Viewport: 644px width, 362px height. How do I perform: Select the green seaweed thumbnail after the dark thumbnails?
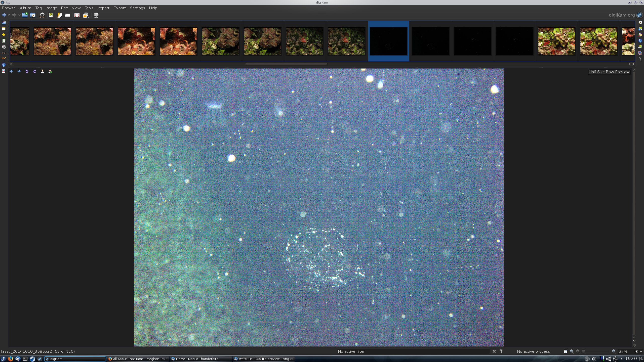click(556, 41)
